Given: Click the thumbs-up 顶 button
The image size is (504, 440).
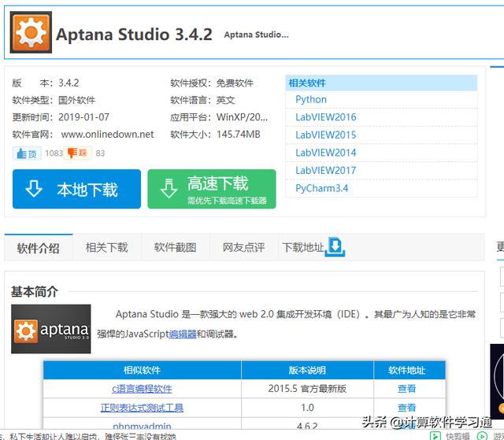Looking at the screenshot, I should [27, 153].
